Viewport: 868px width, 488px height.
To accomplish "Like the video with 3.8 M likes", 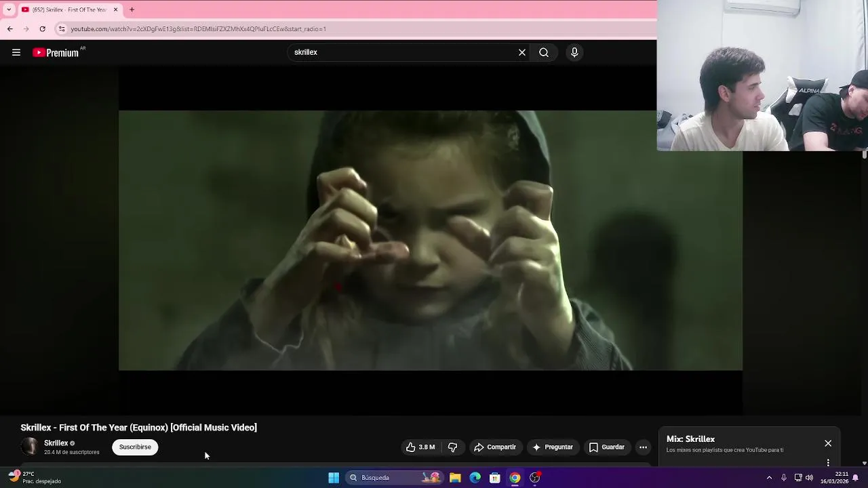I will [420, 447].
